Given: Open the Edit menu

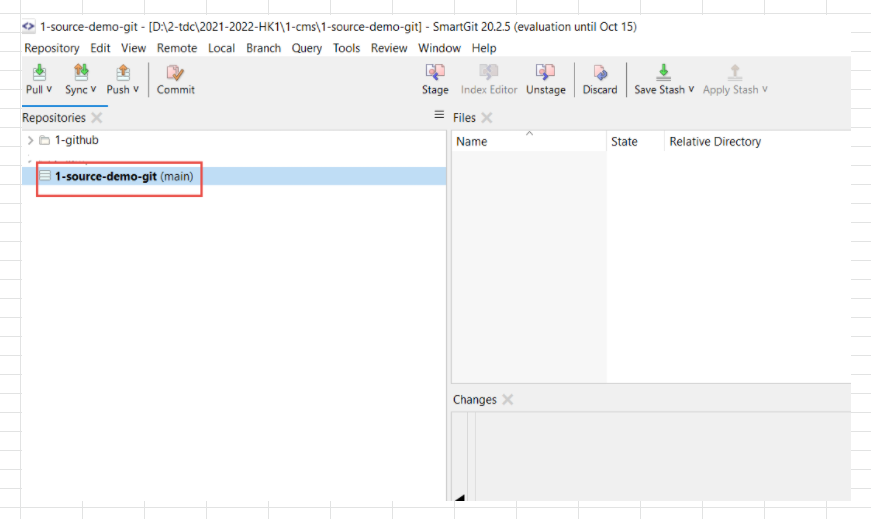Looking at the screenshot, I should 100,48.
